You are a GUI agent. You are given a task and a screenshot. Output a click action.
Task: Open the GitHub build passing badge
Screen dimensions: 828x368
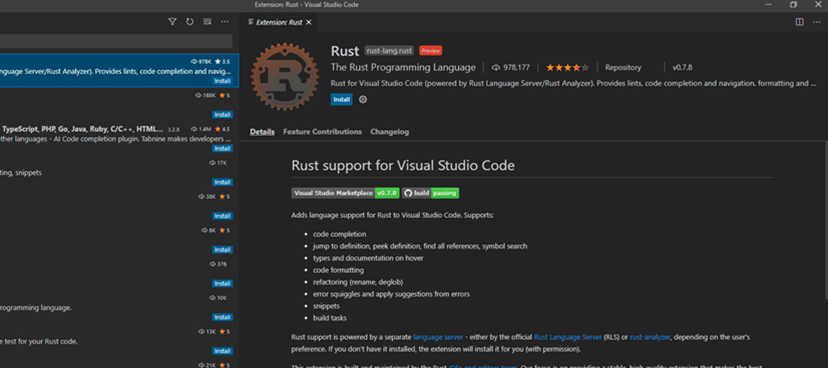point(430,193)
